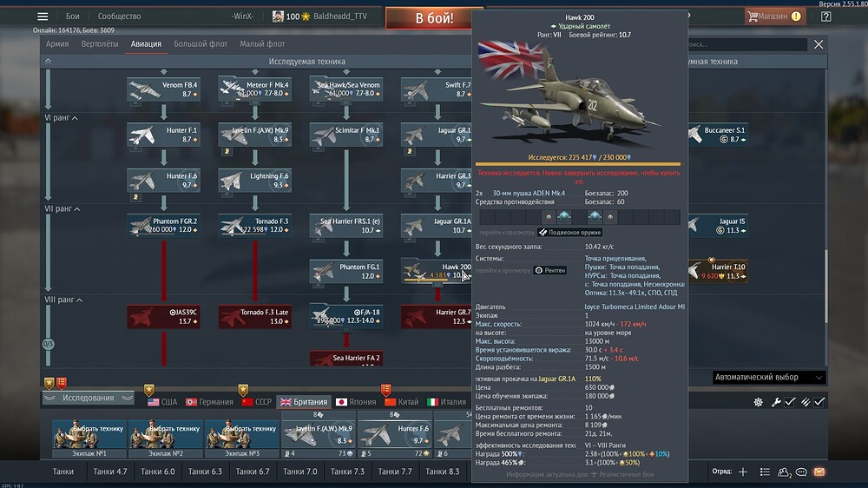Viewport: 868px width, 488px height.
Task: Click the 0/3 round counter badge
Action: coord(48,344)
